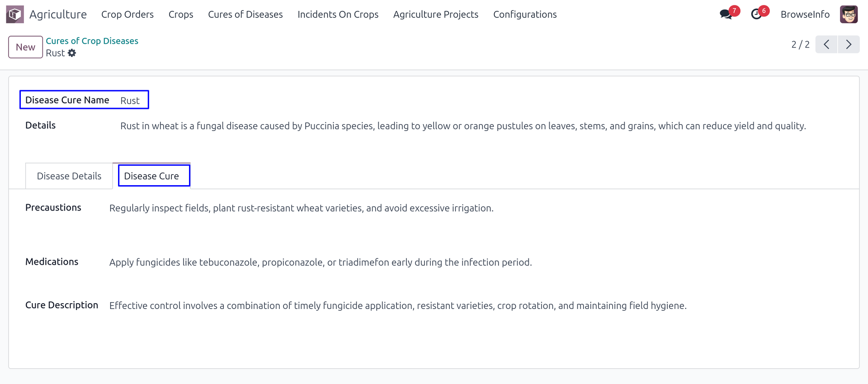Click the New record button
This screenshot has width=868, height=384.
click(25, 47)
